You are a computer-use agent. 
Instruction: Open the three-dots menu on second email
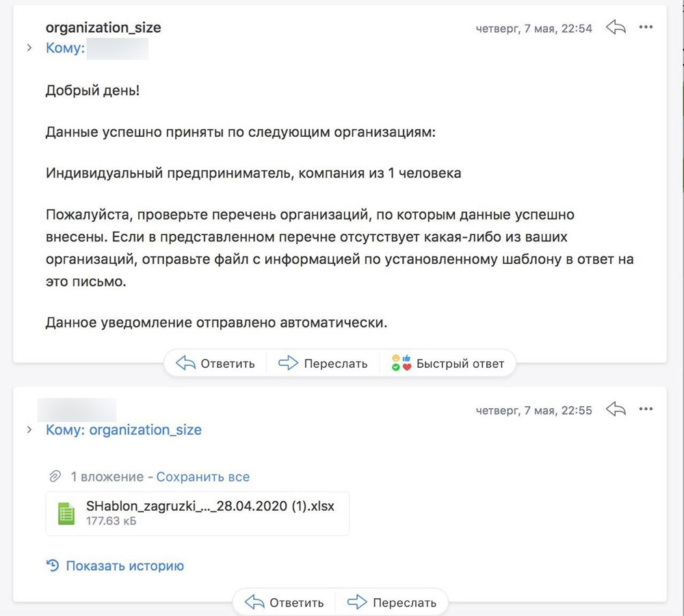pos(646,410)
